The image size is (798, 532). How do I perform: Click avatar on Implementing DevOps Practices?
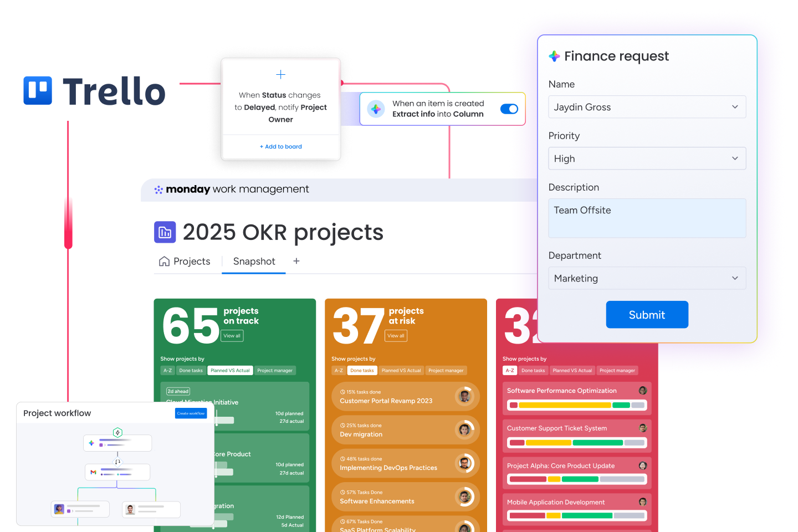coord(465,463)
